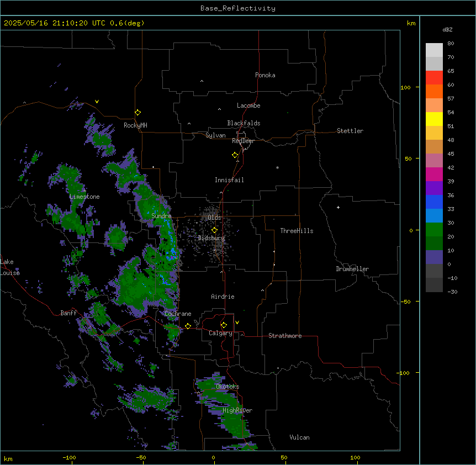Pick the bright green 20-30 dBZ legend swatch
Screen dimensions: 476x465
[434, 230]
